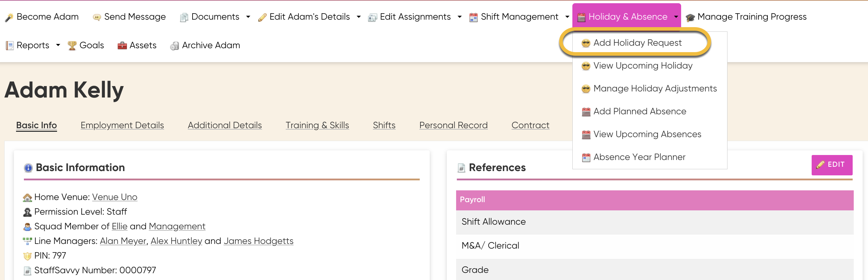Click the Goals trophy icon

click(72, 46)
